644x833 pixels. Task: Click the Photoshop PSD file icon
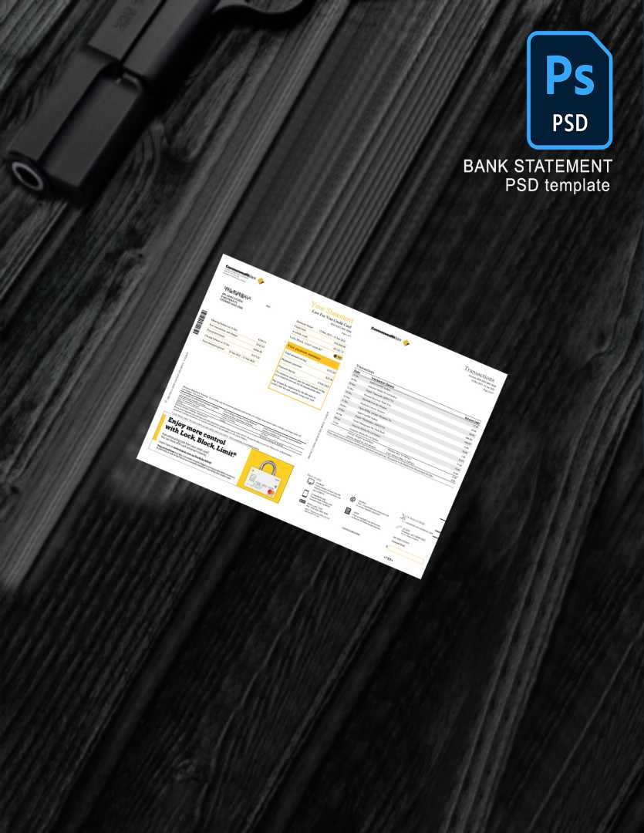[x=568, y=90]
